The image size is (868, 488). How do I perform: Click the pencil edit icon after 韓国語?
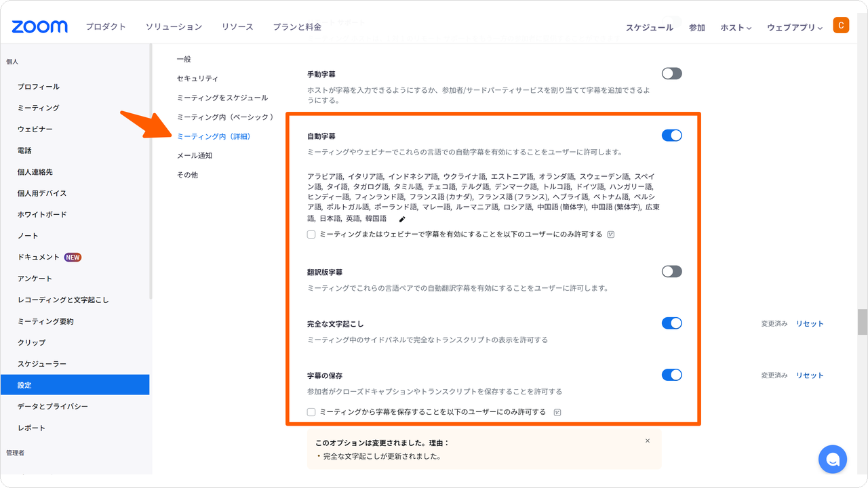402,219
